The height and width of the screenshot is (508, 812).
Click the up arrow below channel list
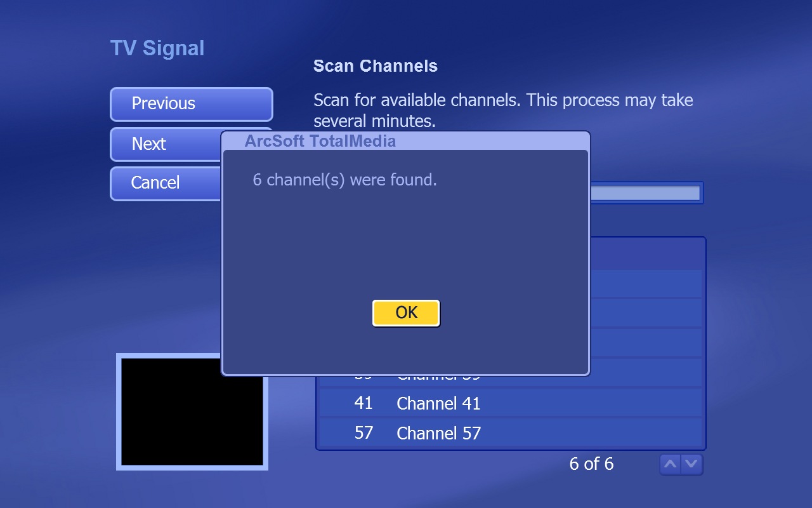tap(670, 464)
